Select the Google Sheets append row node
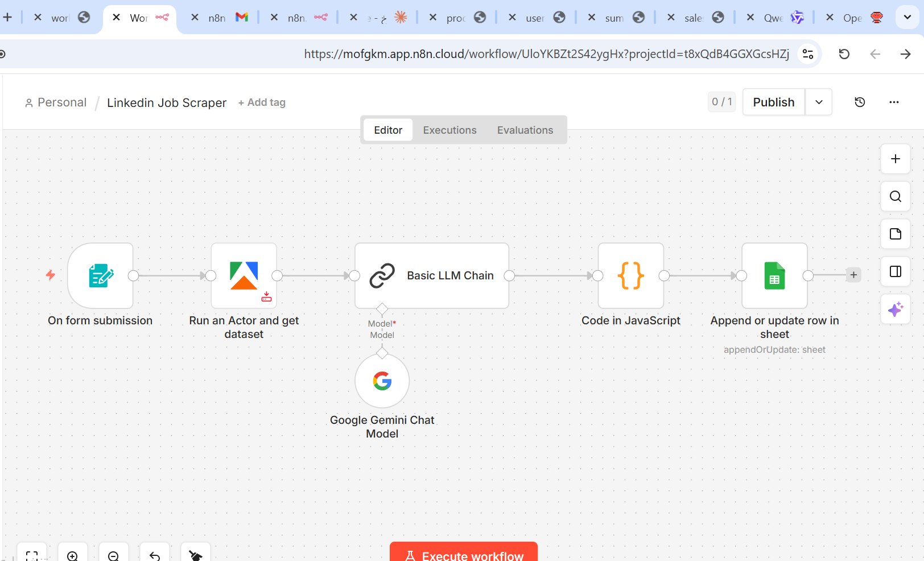The height and width of the screenshot is (561, 924). pyautogui.click(x=774, y=276)
